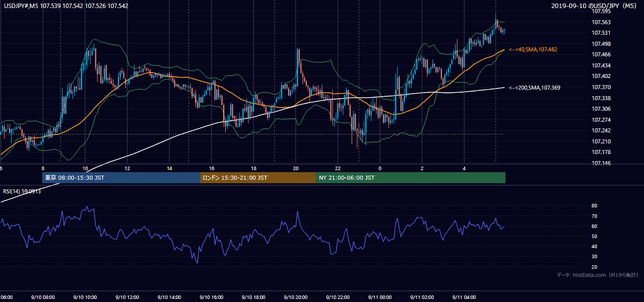
Task: Click RSI scale value 70
Action: 594,216
